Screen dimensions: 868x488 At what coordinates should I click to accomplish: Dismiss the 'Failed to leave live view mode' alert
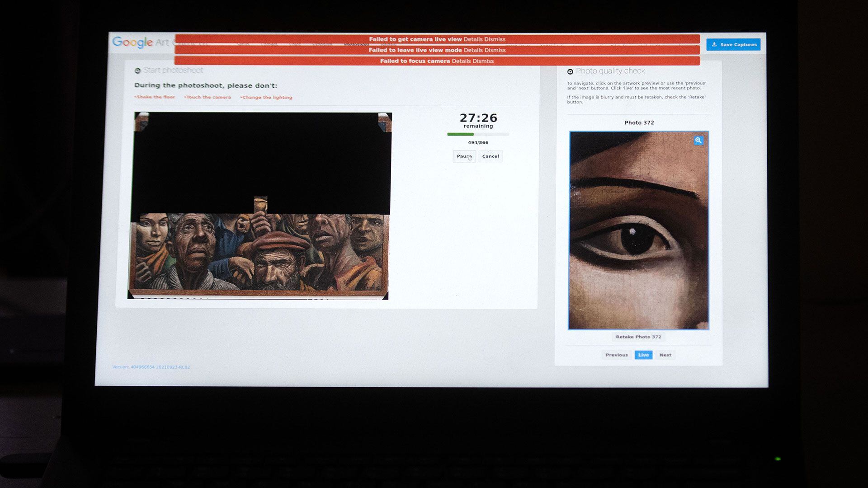tap(495, 50)
